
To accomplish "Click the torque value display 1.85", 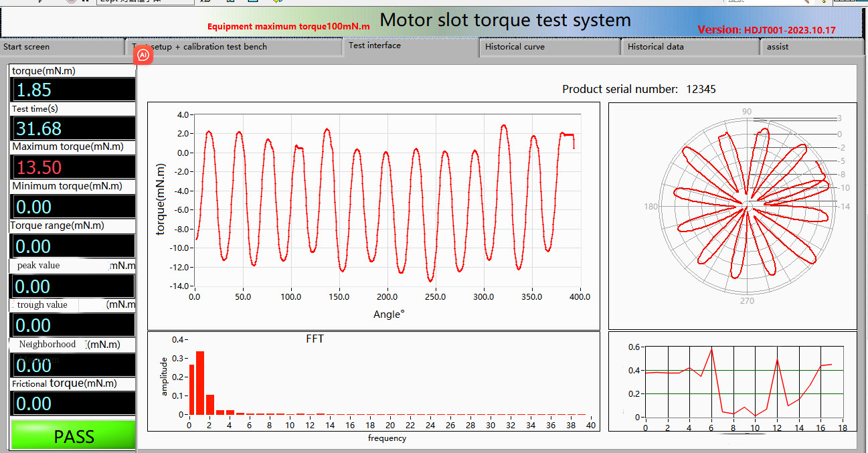I will click(72, 90).
